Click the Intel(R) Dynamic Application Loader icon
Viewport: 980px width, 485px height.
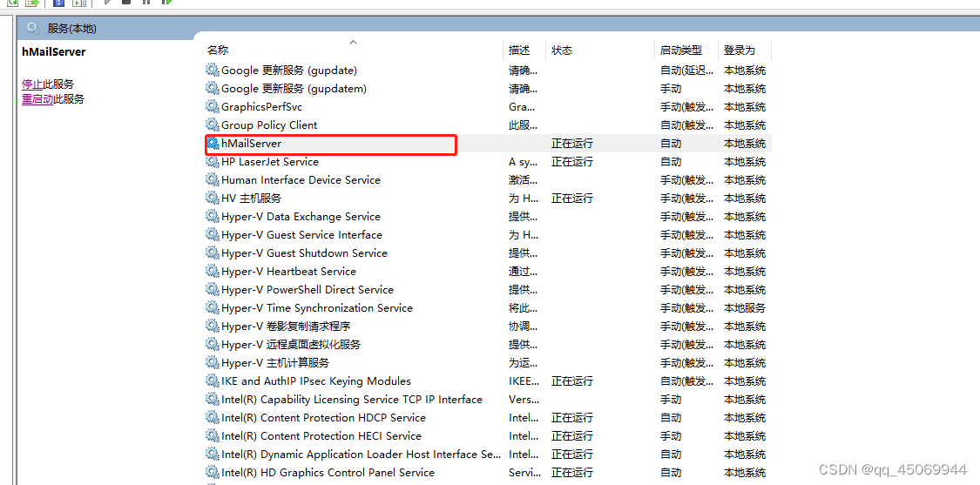pyautogui.click(x=213, y=454)
